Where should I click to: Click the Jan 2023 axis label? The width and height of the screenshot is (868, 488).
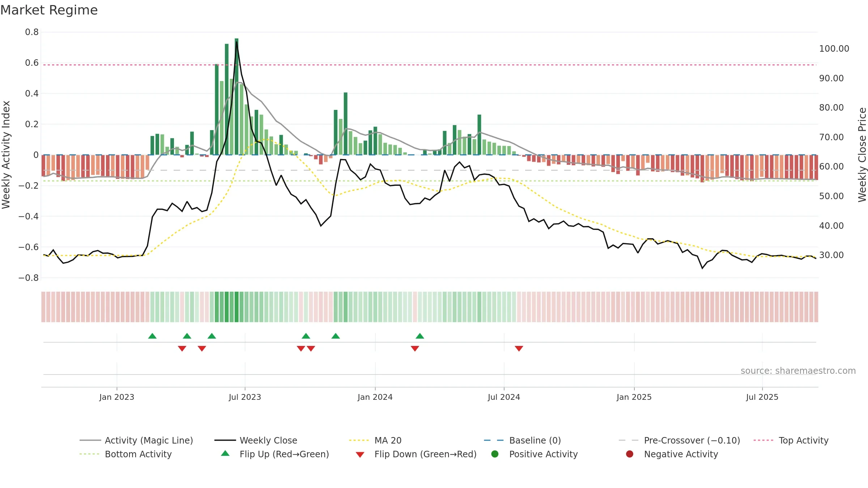pyautogui.click(x=117, y=397)
